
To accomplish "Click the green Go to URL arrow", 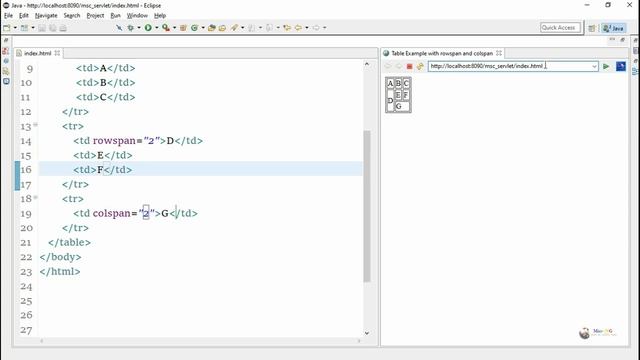I will tap(606, 66).
